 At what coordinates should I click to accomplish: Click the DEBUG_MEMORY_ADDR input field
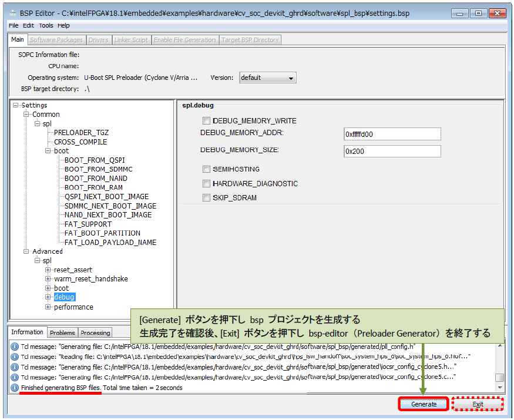pos(392,135)
